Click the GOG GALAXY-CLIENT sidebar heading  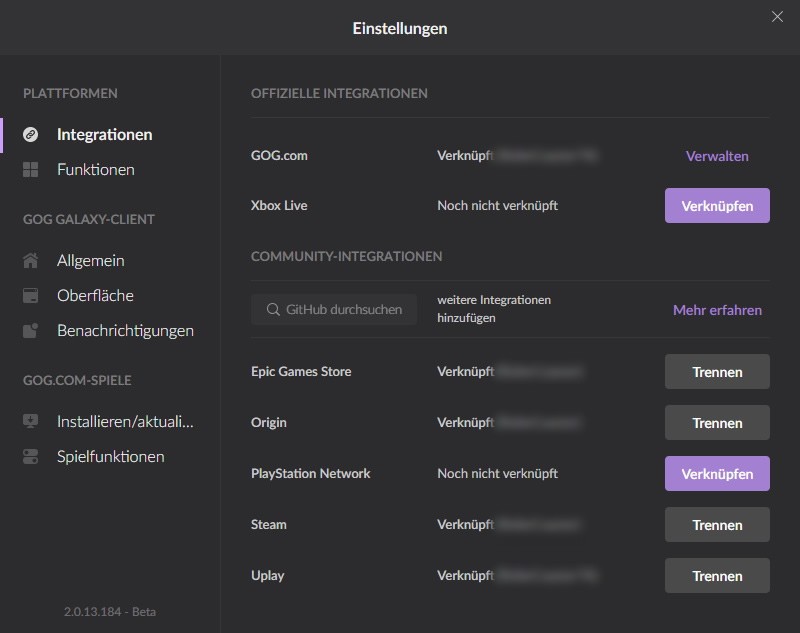(89, 219)
